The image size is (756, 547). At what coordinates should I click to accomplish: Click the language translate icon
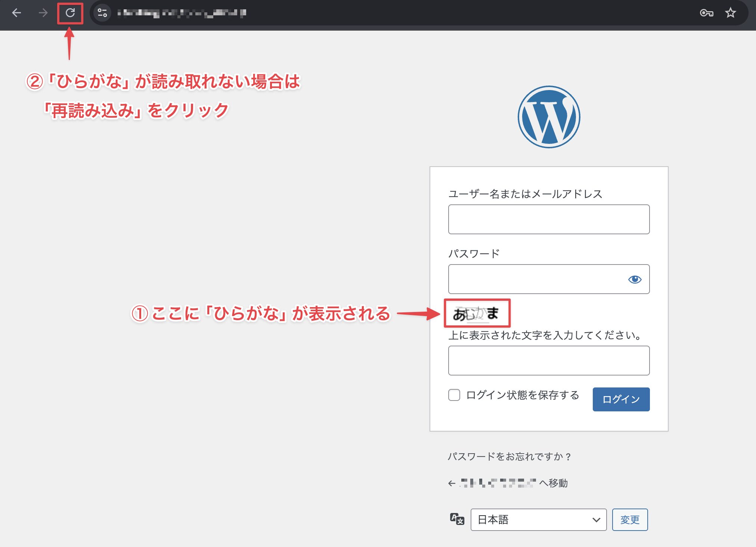[457, 519]
